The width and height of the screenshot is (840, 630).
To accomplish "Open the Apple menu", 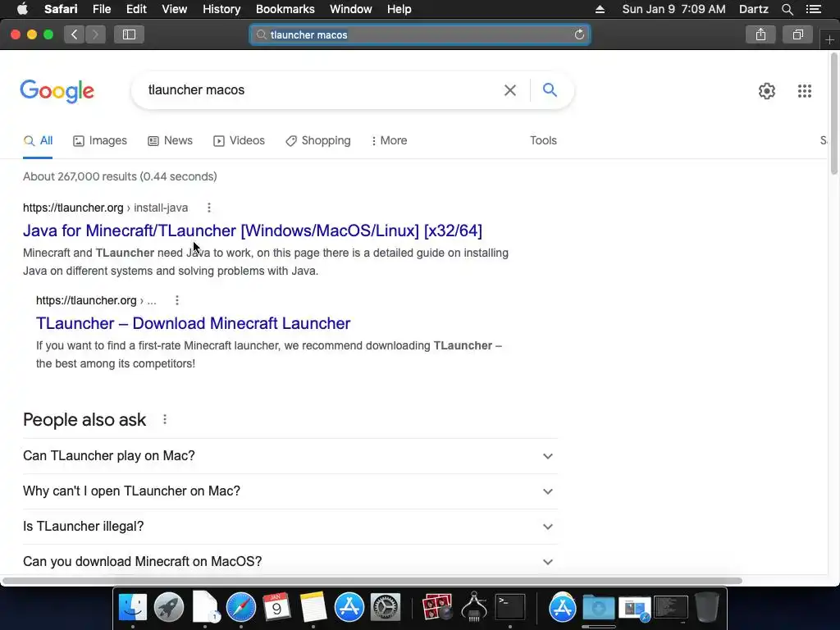I will click(x=22, y=9).
